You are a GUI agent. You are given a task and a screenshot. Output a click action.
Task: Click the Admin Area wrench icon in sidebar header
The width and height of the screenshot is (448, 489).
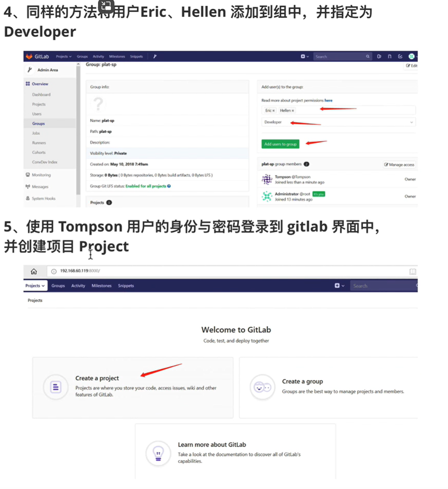[x=30, y=70]
